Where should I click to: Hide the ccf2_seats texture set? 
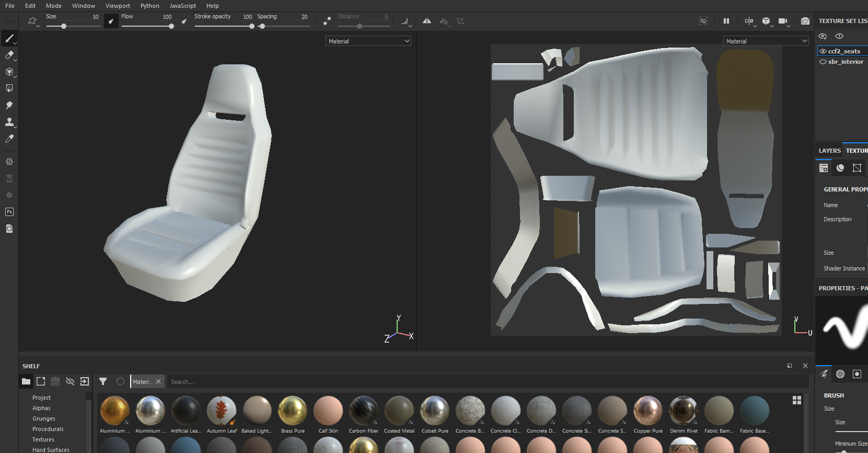(x=823, y=51)
